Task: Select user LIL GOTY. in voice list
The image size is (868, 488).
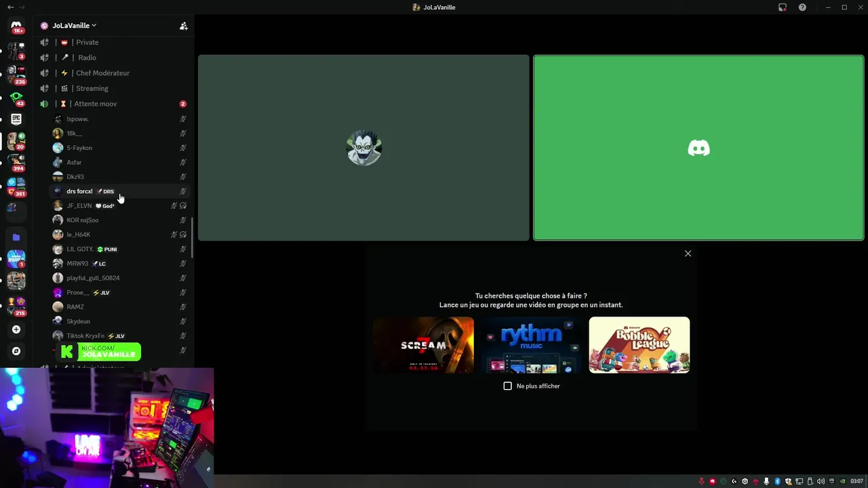Action: (x=121, y=249)
